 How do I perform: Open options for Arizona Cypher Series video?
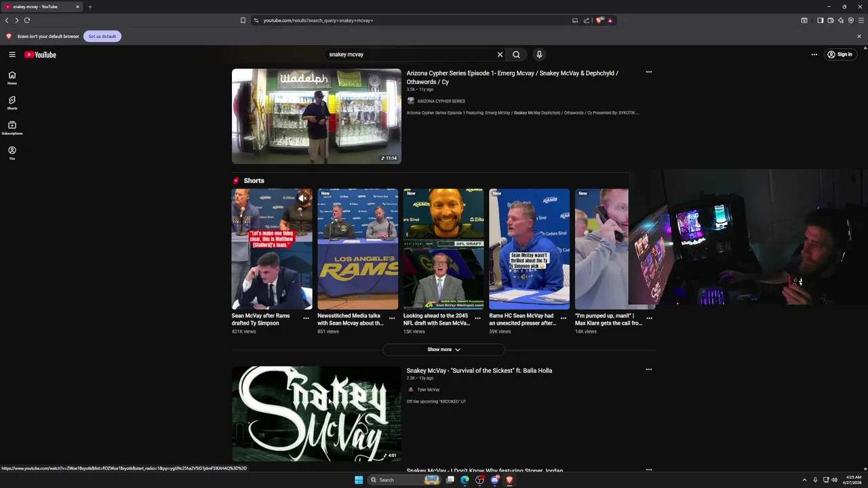coord(649,72)
